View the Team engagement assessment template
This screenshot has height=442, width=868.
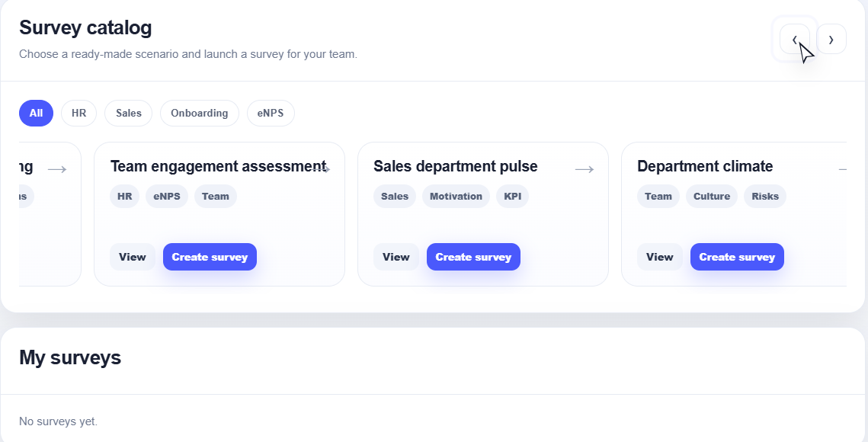click(x=133, y=257)
